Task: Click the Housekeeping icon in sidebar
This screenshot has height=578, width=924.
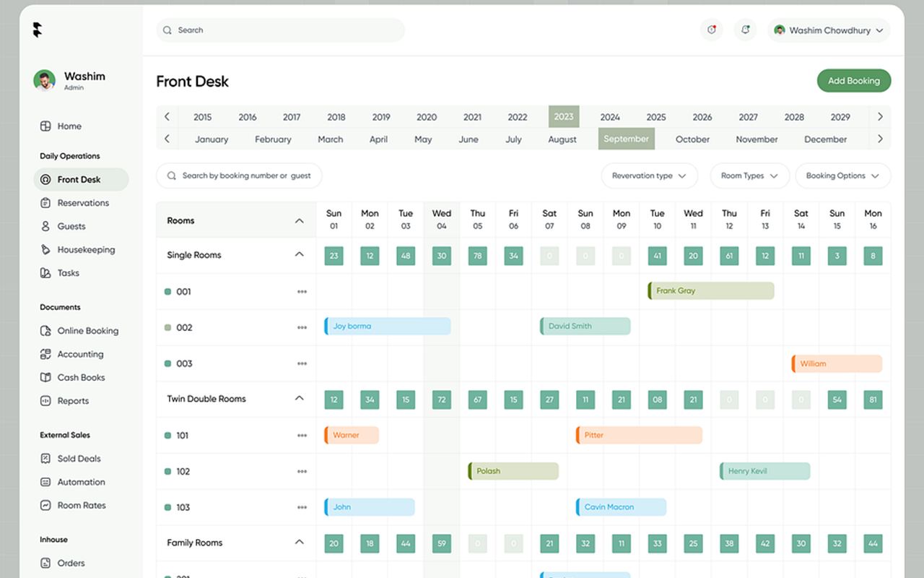Action: coord(45,250)
